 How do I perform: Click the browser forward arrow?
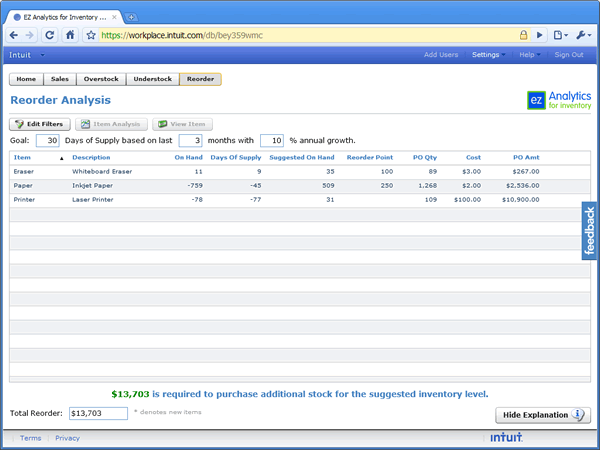coord(30,34)
